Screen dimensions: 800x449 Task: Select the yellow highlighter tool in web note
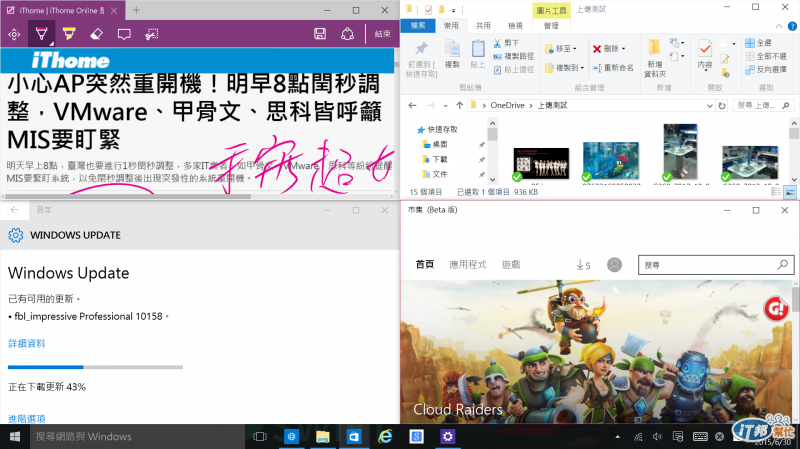tap(69, 34)
